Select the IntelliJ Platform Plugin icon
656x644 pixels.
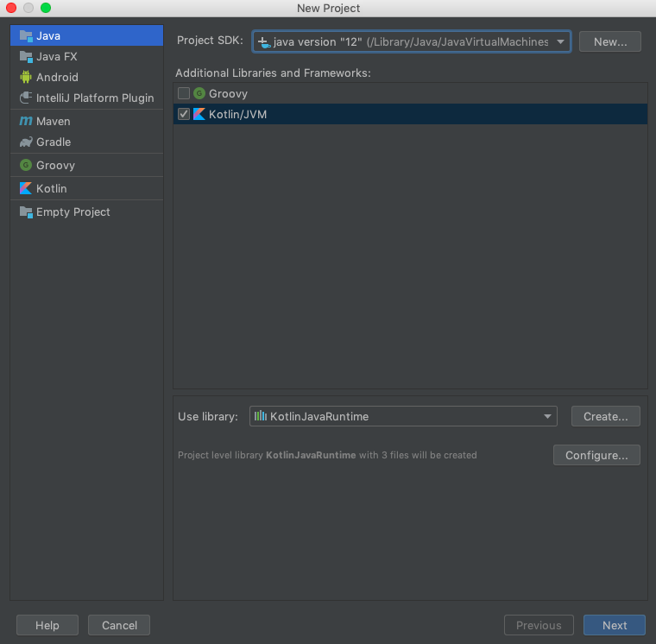[x=26, y=98]
